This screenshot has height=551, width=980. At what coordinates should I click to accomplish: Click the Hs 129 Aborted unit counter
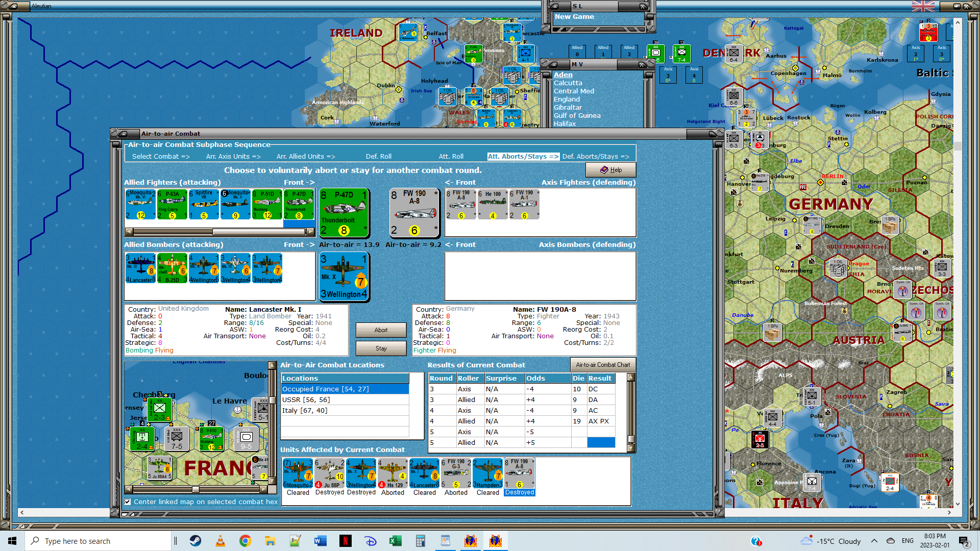click(x=393, y=473)
